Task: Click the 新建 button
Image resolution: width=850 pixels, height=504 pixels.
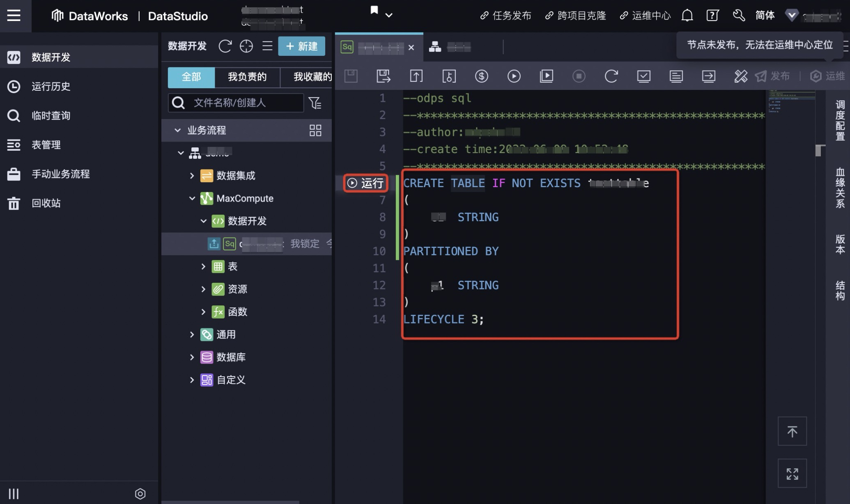Action: 301,46
